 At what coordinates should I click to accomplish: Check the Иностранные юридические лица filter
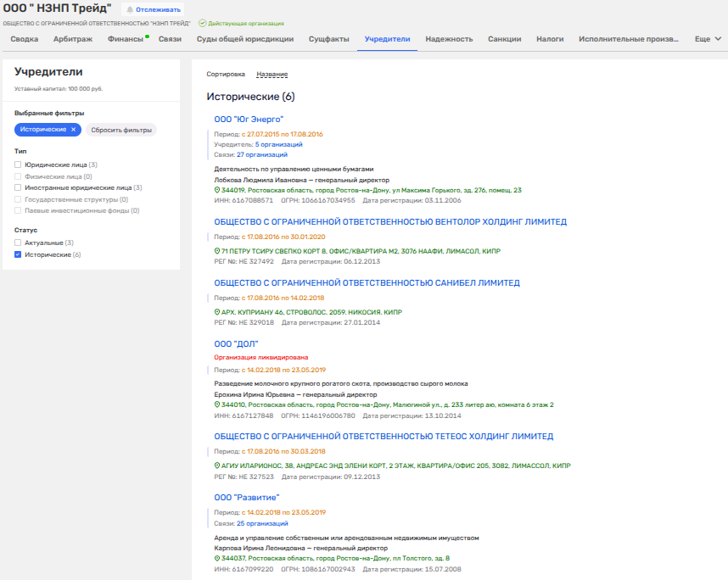18,187
